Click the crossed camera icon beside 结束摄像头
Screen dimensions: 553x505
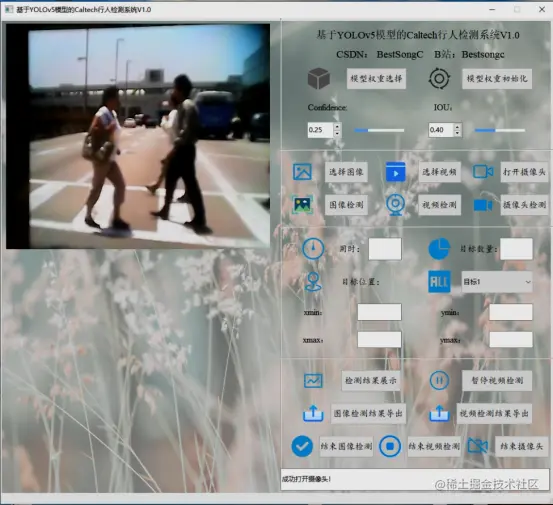pyautogui.click(x=478, y=446)
